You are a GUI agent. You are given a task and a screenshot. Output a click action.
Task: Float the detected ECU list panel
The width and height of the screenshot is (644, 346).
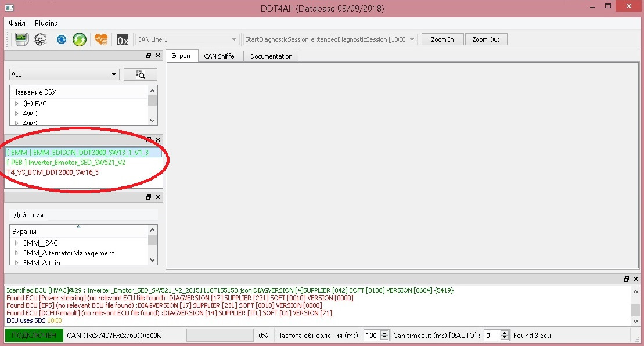149,139
